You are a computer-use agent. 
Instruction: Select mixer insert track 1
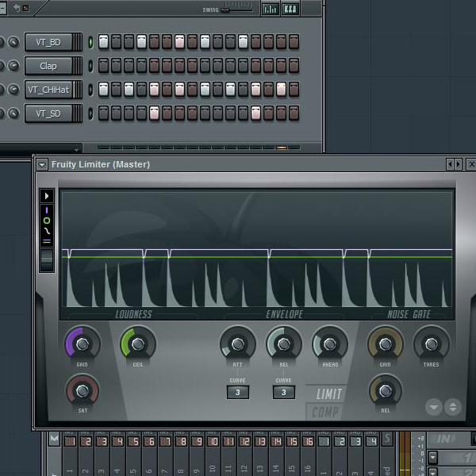(70, 441)
